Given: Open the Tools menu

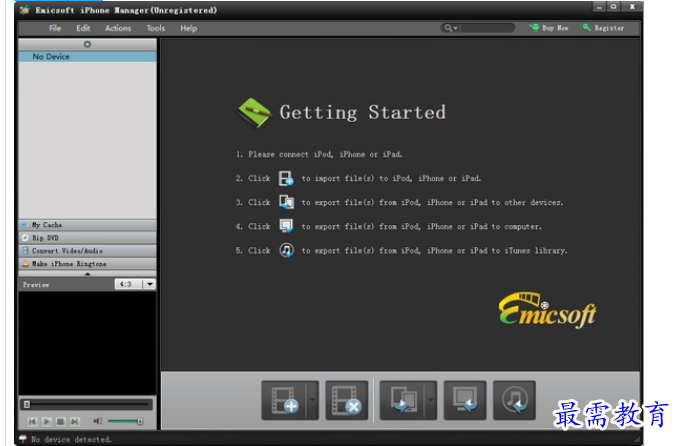Looking at the screenshot, I should point(155,28).
